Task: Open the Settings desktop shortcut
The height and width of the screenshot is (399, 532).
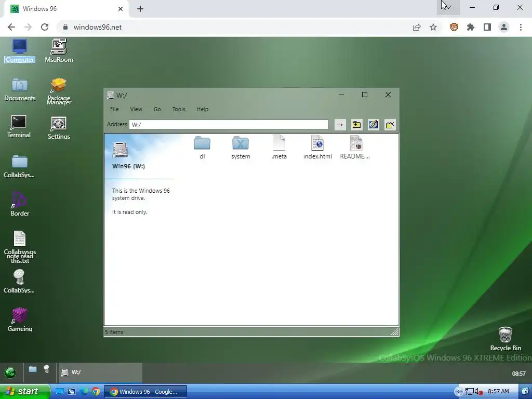Action: click(59, 128)
